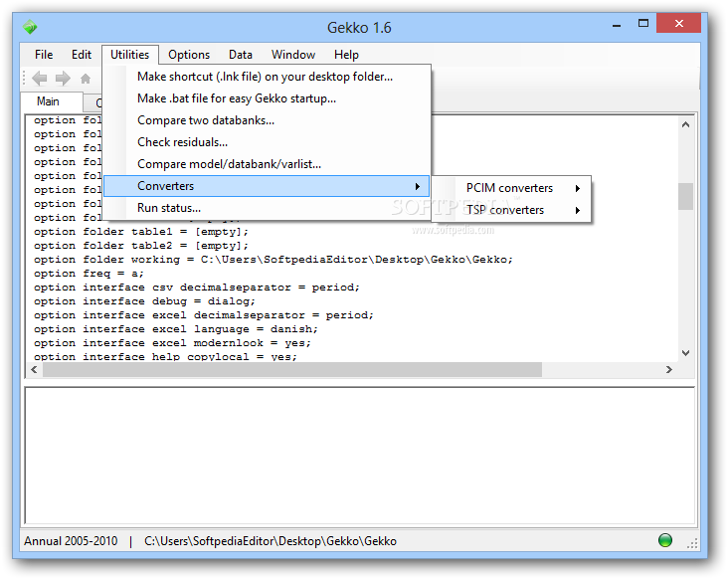Choose Make shortcut (.lnk file) on desktop folder

click(x=267, y=77)
